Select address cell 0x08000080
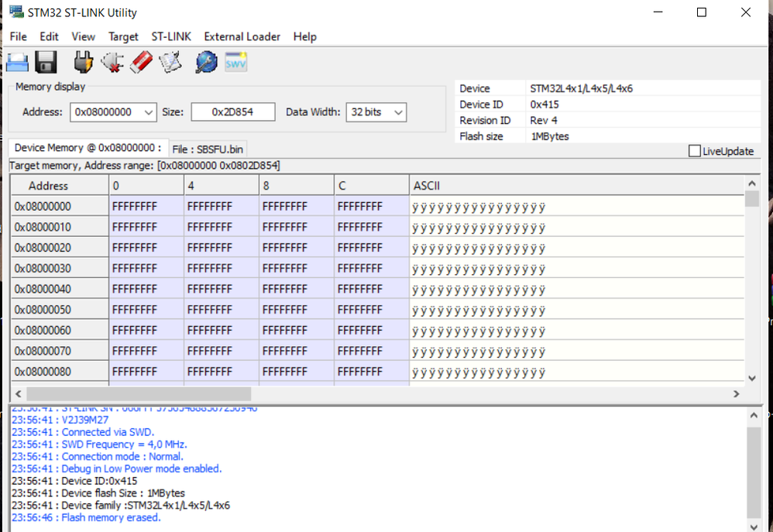The width and height of the screenshot is (773, 532). 60,371
